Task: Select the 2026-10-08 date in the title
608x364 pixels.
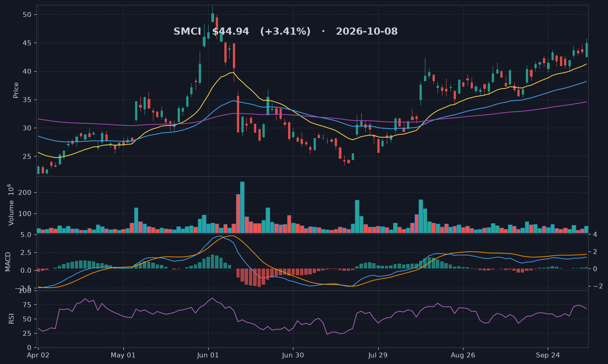Action: pos(367,32)
